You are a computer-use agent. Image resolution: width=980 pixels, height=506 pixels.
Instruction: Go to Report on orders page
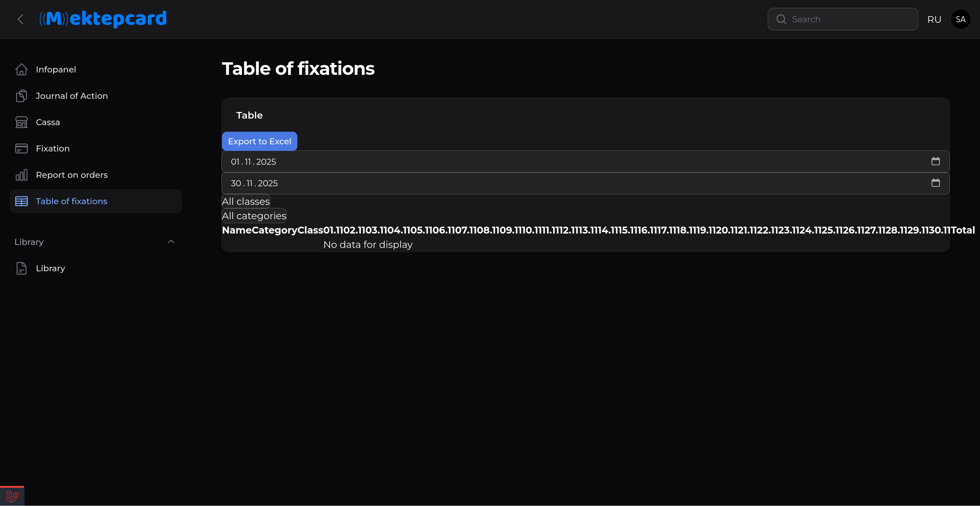[71, 175]
